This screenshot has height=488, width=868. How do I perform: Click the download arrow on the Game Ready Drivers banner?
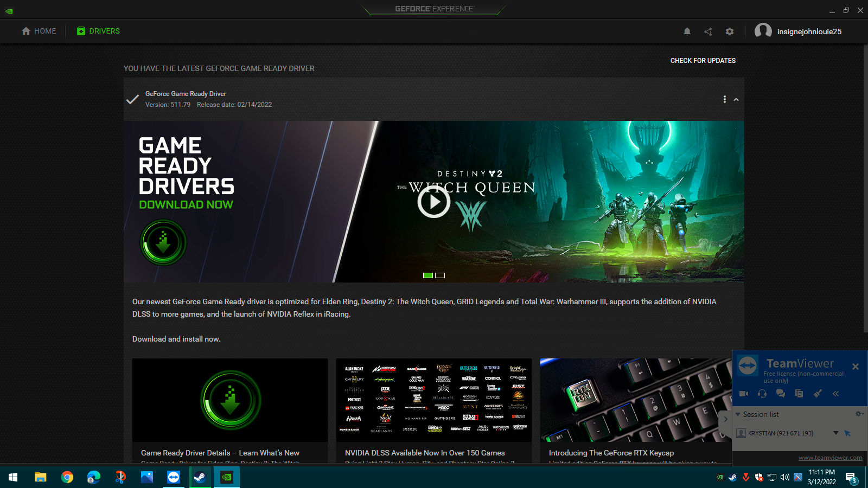[x=163, y=242]
